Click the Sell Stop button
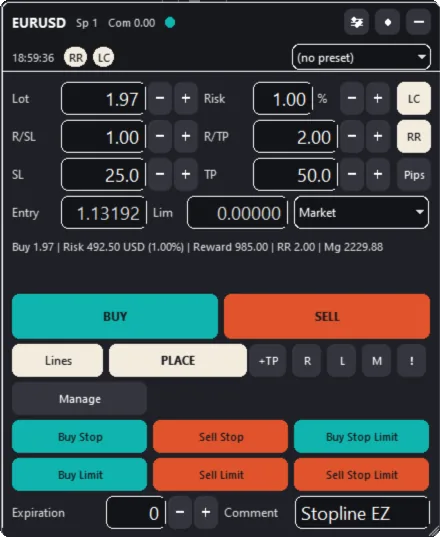The image size is (440, 537). click(x=221, y=437)
